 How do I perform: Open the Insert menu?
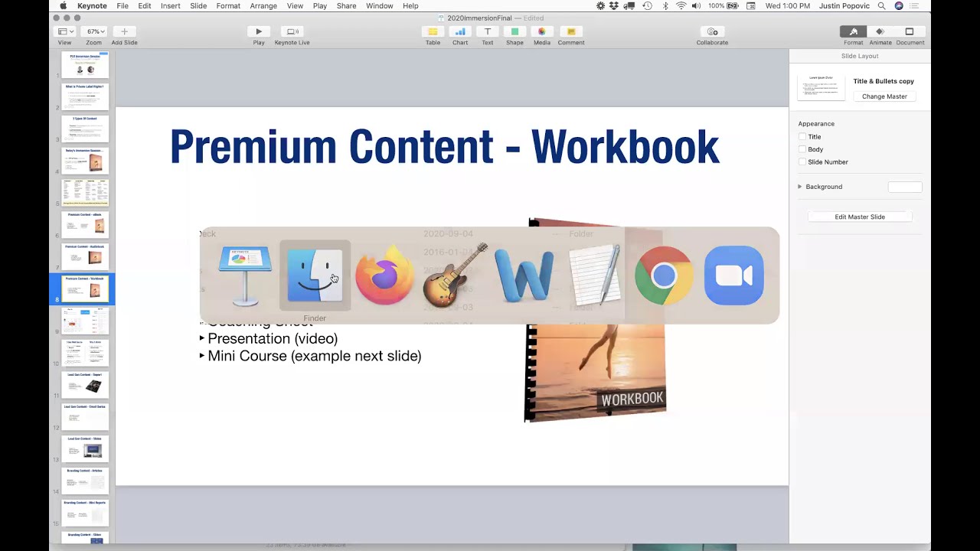[171, 5]
